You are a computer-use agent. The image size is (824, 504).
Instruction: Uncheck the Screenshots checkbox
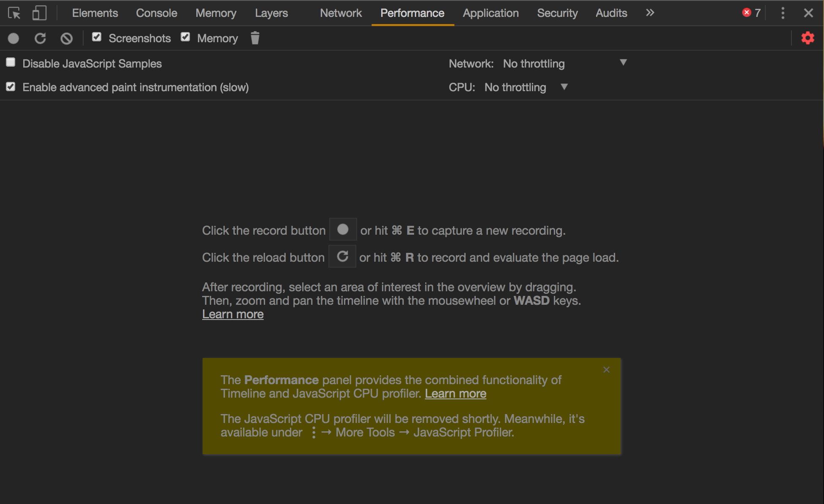[x=97, y=37]
